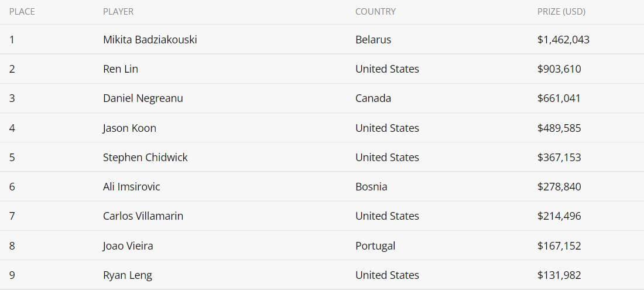This screenshot has height=290, width=644.
Task: Select the $131,982 prize value
Action: (559, 275)
